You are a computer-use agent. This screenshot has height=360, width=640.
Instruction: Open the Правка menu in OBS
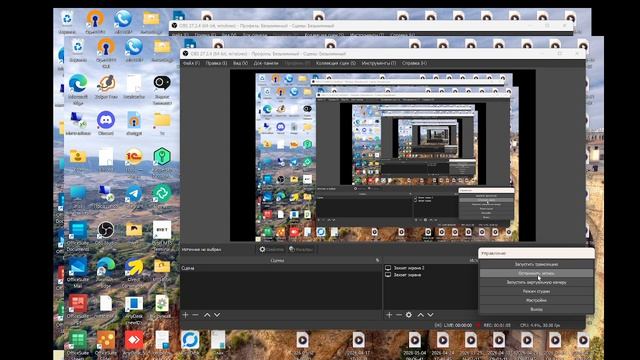[x=216, y=63]
